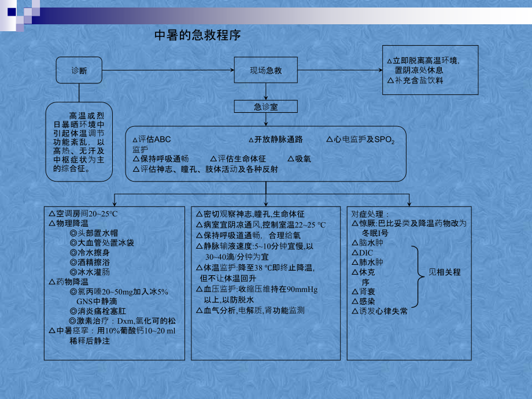Select the 冰水灌肠 circle bullet item
532x399 pixels.
click(x=90, y=272)
